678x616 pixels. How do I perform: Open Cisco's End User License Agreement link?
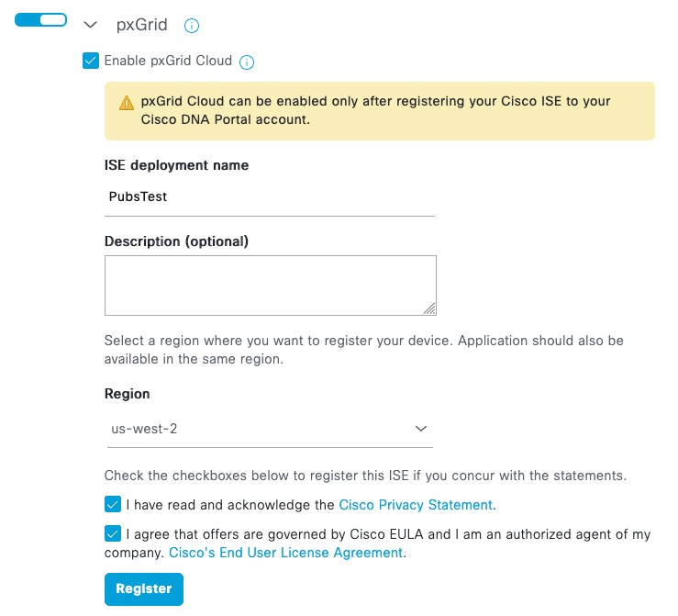click(285, 553)
